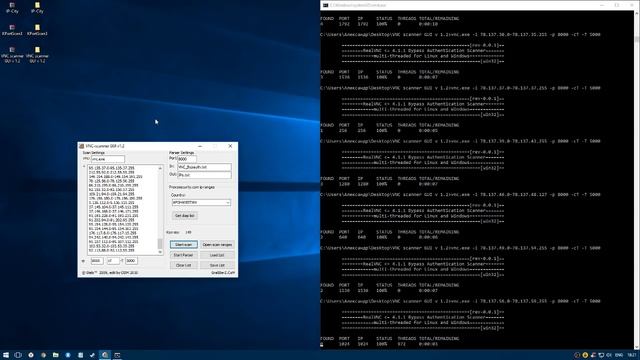Focus the VNC executable name field
This screenshot has height=360, width=640.
(x=108, y=159)
